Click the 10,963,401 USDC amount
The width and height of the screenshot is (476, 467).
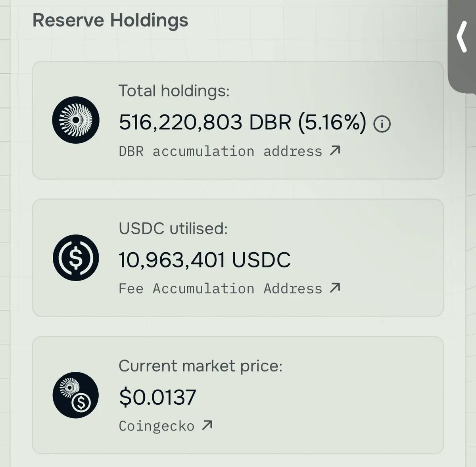point(204,260)
